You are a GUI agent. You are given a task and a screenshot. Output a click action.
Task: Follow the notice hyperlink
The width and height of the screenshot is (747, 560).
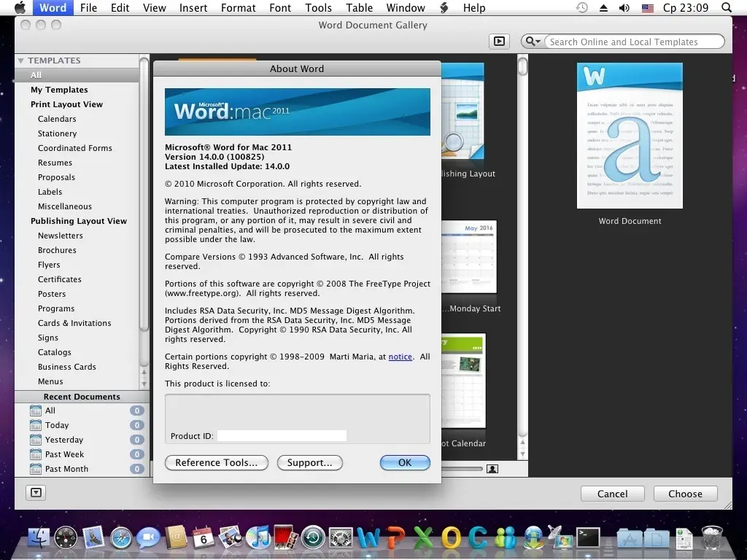400,357
